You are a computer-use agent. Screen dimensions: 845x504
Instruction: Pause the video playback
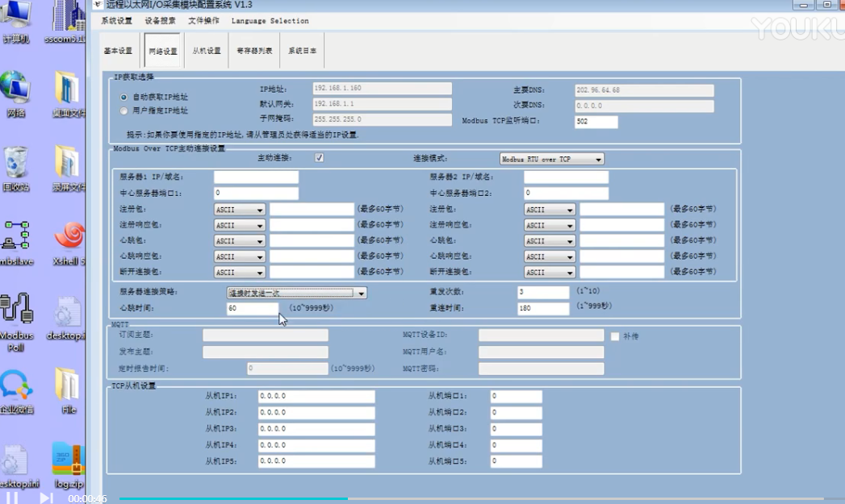[13, 498]
